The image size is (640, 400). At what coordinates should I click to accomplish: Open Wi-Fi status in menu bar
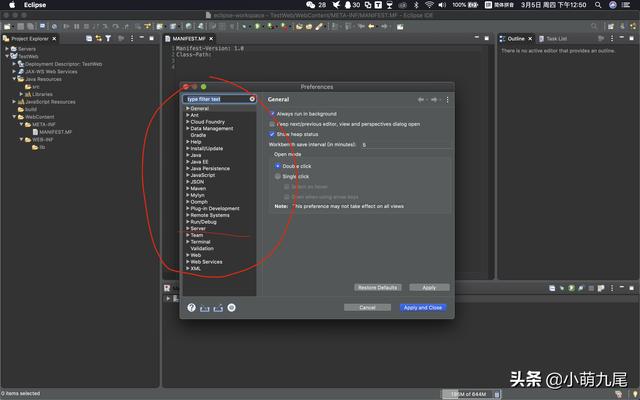click(429, 5)
